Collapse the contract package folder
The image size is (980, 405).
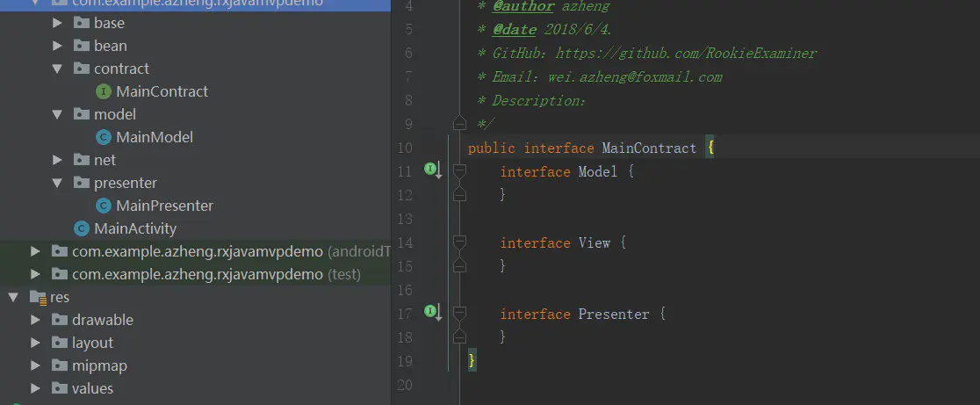[57, 69]
